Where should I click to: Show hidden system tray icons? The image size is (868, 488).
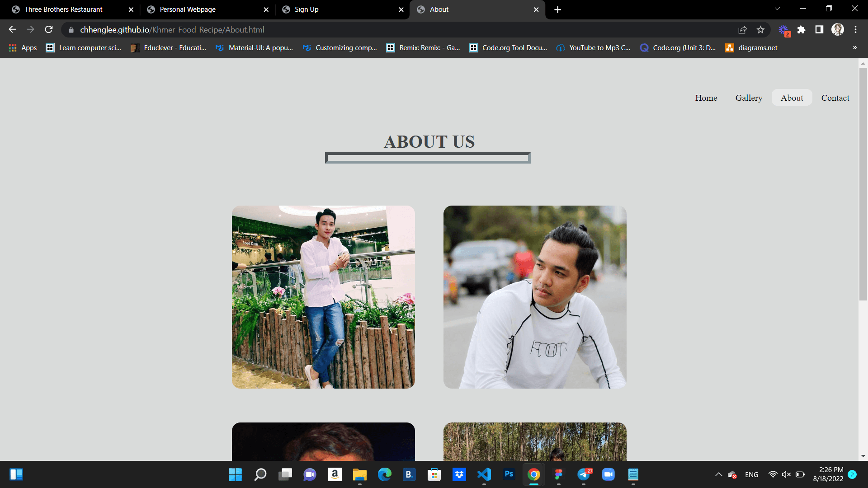(x=718, y=474)
